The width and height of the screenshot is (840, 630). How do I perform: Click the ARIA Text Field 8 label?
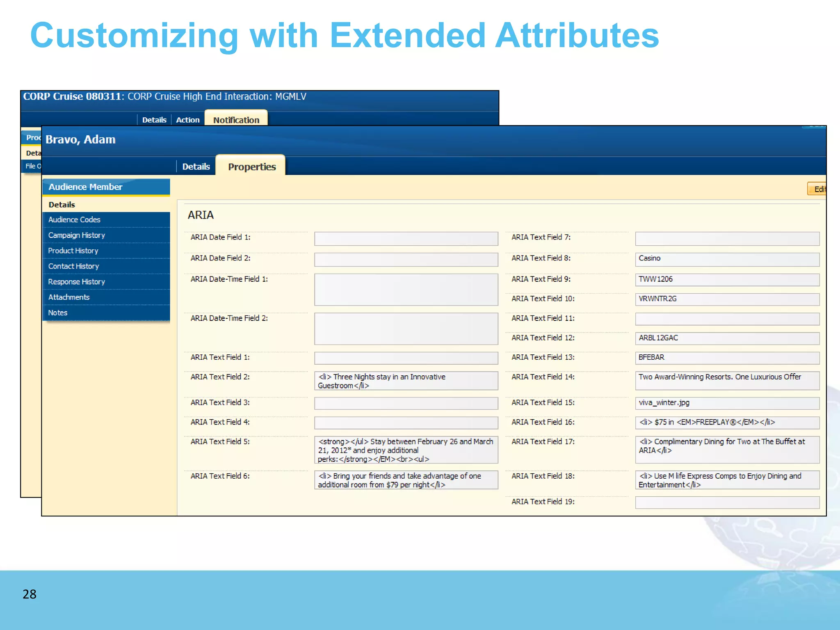541,258
